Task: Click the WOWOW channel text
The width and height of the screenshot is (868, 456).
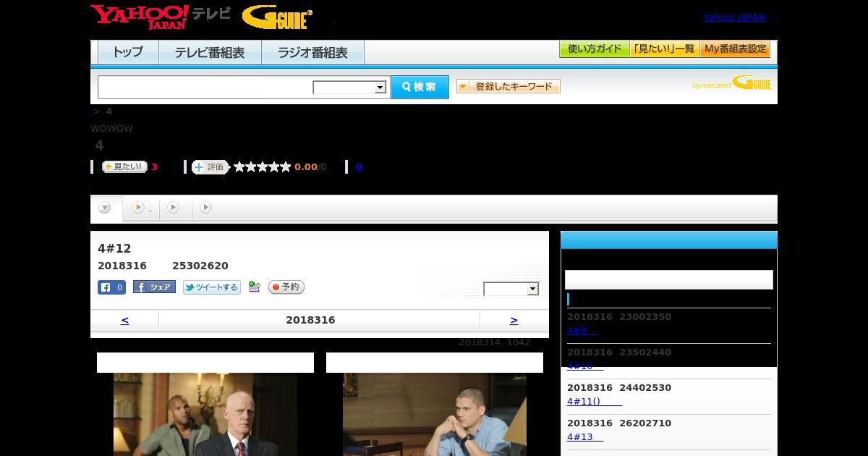Action: (x=111, y=129)
